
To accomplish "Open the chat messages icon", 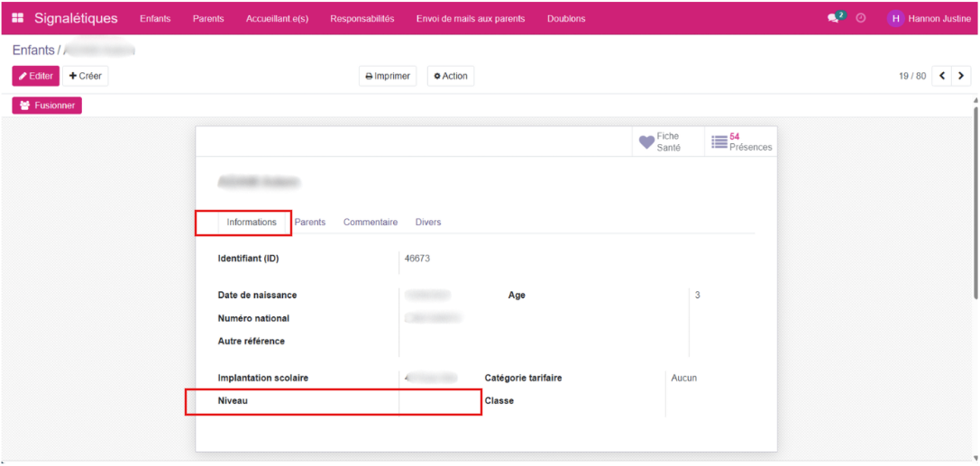I will pos(834,18).
